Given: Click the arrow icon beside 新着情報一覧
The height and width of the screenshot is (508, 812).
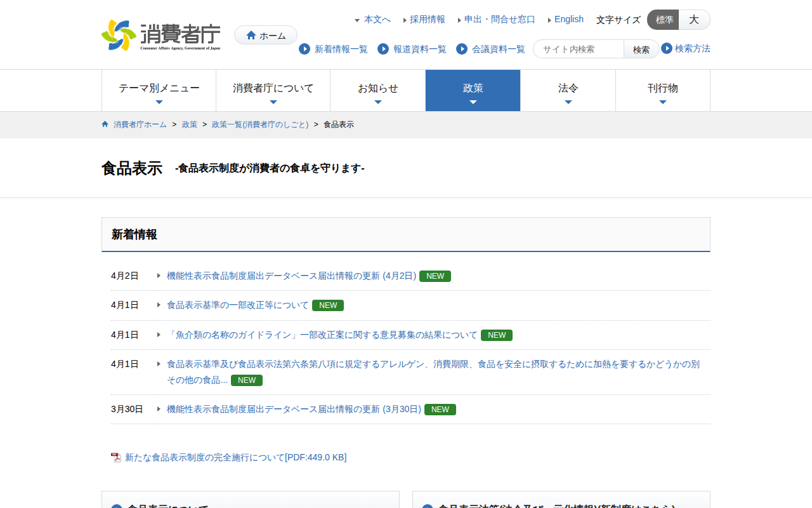Looking at the screenshot, I should coord(304,49).
